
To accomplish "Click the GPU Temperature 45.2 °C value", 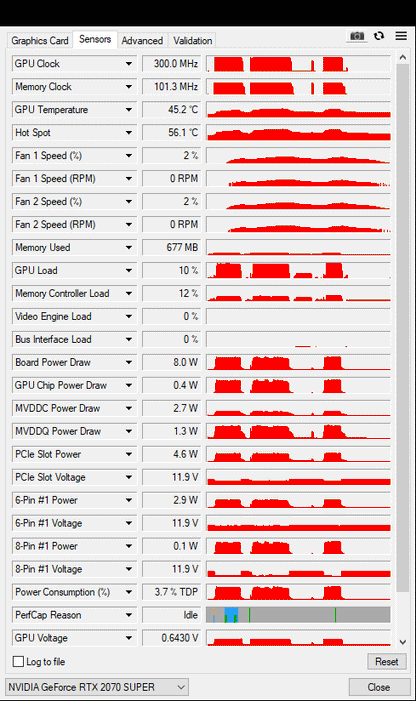I will click(x=172, y=110).
